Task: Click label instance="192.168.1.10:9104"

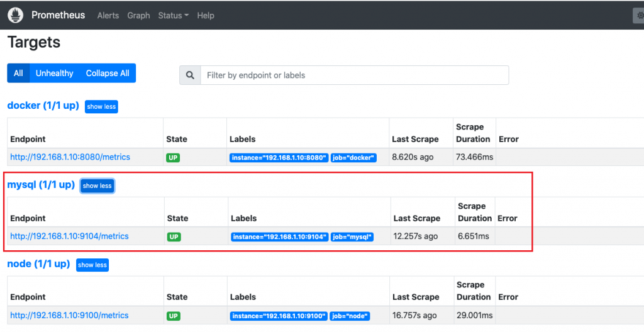Action: coord(280,237)
